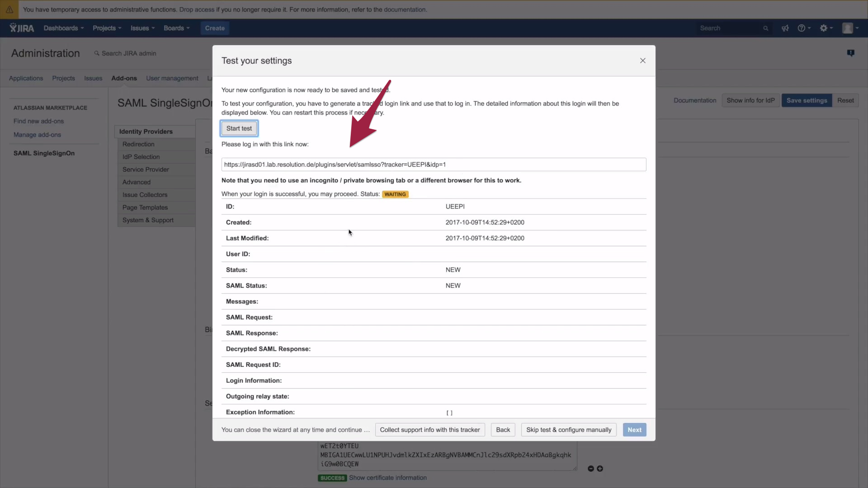The width and height of the screenshot is (868, 488).
Task: Click the certificate textarea
Action: coord(447,455)
